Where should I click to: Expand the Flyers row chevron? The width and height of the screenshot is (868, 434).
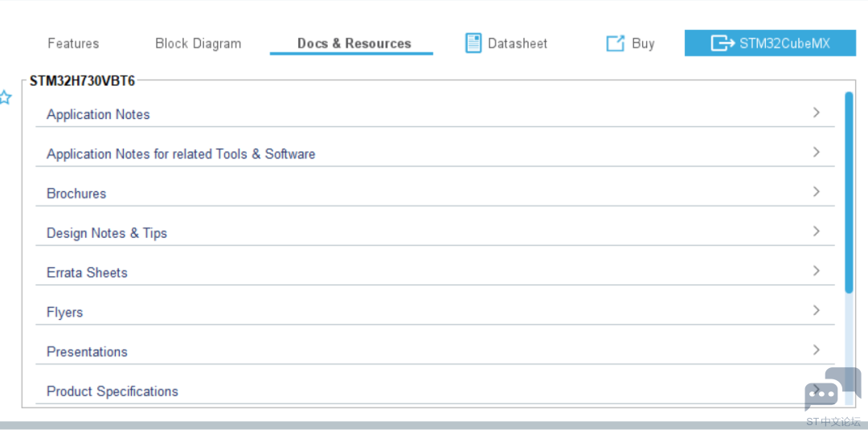pos(816,310)
